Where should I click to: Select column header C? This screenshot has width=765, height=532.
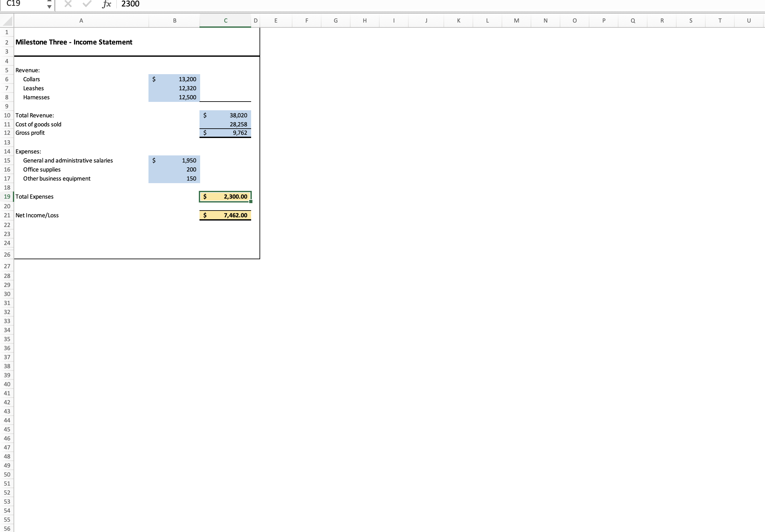[x=225, y=20]
